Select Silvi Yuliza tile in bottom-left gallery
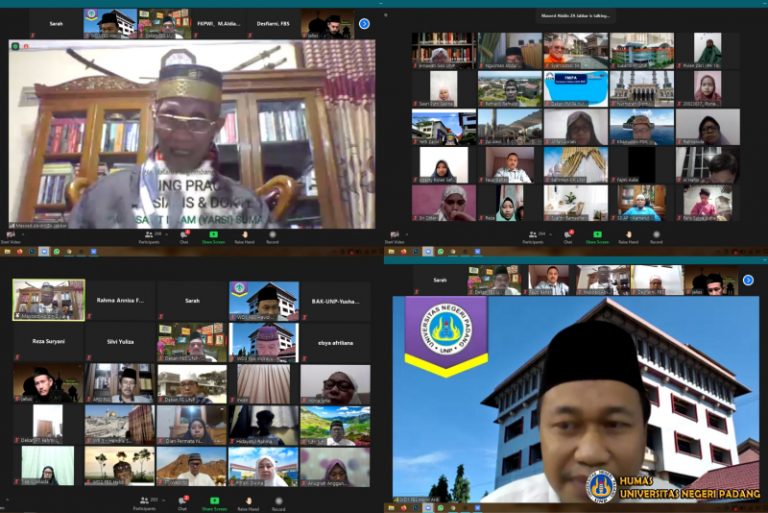The image size is (768, 513). tap(120, 342)
